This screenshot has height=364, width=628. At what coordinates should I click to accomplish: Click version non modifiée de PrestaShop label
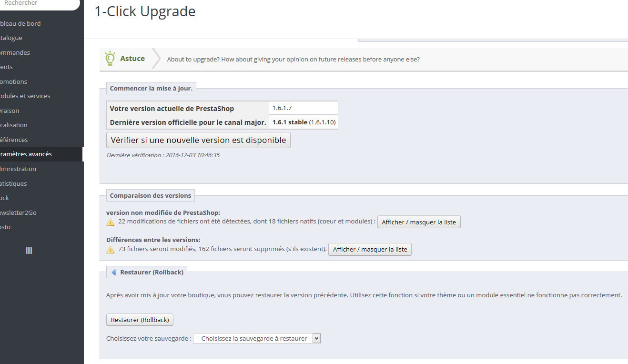coord(163,212)
